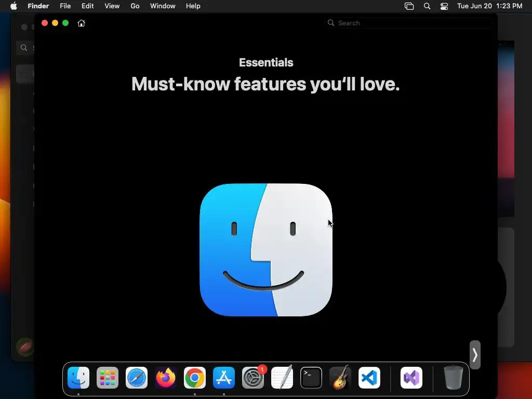Click search icon in the background window
The height and width of the screenshot is (399, 532).
coord(24,47)
